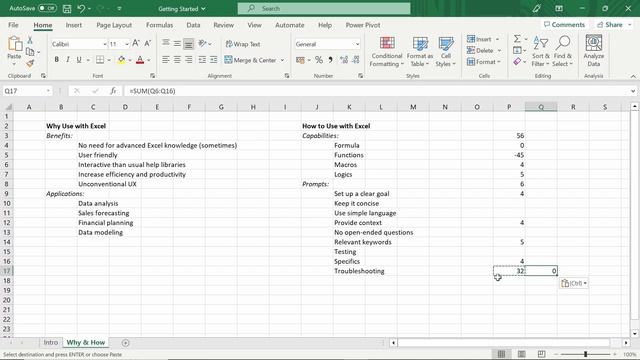Click in the Search box

point(324,8)
